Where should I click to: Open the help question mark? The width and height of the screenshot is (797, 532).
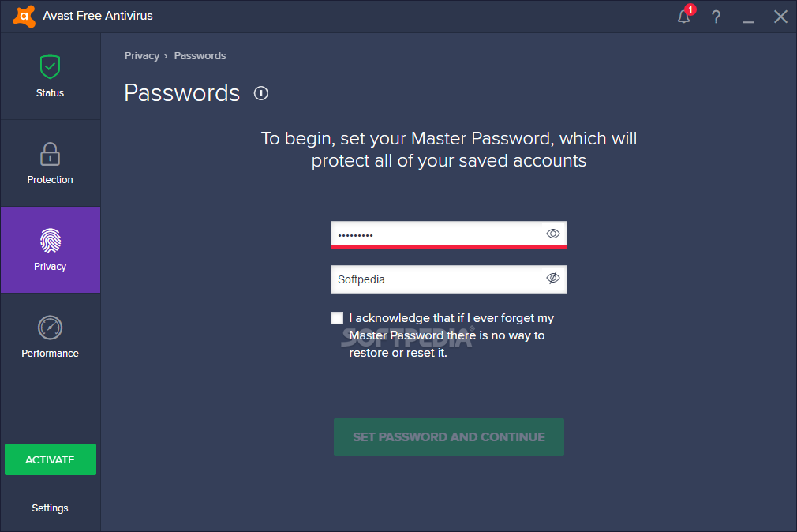717,17
